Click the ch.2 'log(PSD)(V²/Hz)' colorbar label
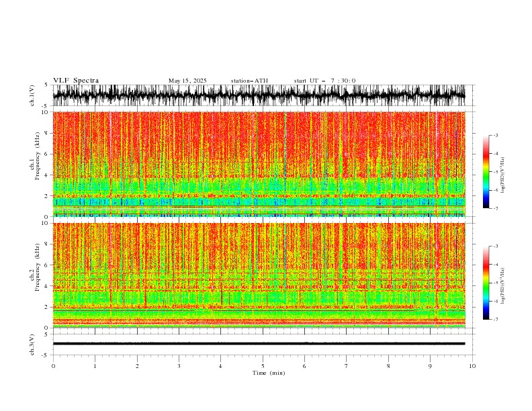The width and height of the screenshot is (532, 411). [503, 286]
